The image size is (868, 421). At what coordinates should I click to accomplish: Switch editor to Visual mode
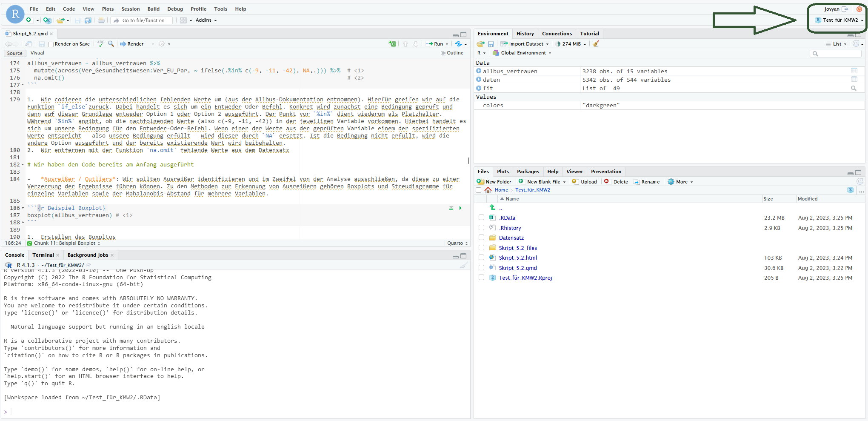[x=37, y=53]
